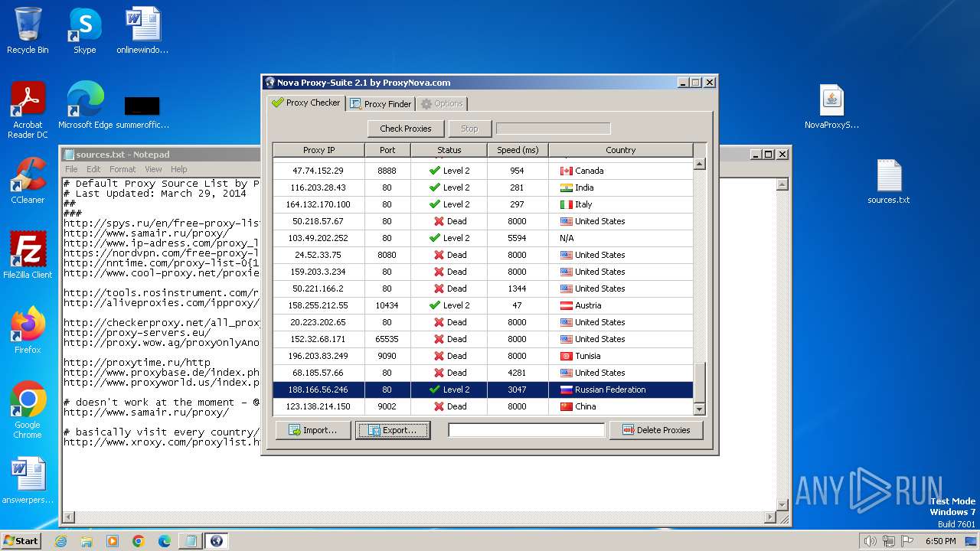The image size is (980, 551).
Task: Open the answerpers... Word document icon
Action: coord(28,481)
